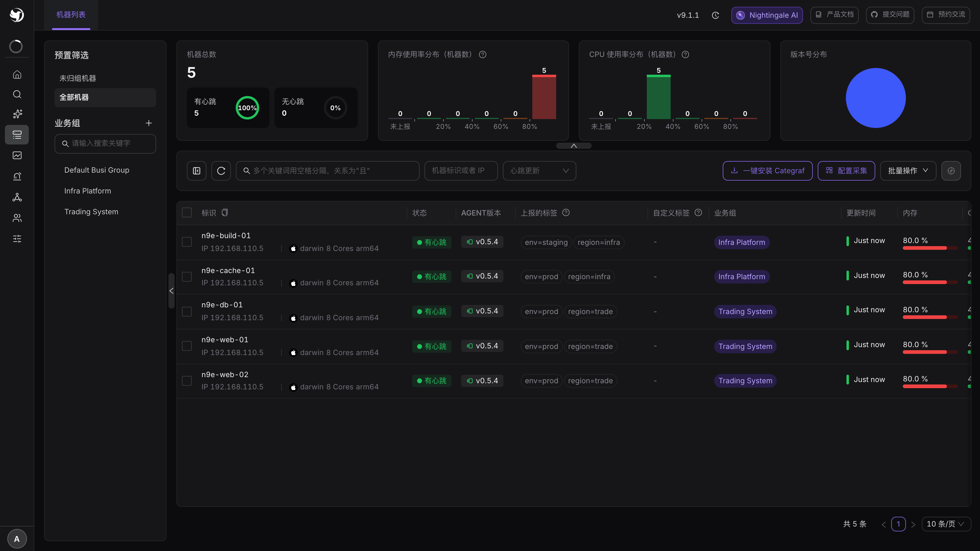Add a new business group with plus icon

[149, 123]
